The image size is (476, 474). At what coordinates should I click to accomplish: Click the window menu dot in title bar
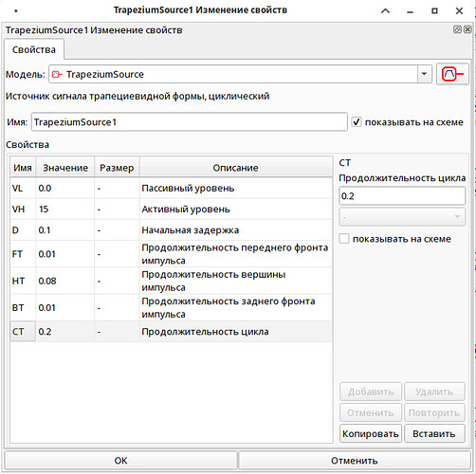(x=16, y=11)
